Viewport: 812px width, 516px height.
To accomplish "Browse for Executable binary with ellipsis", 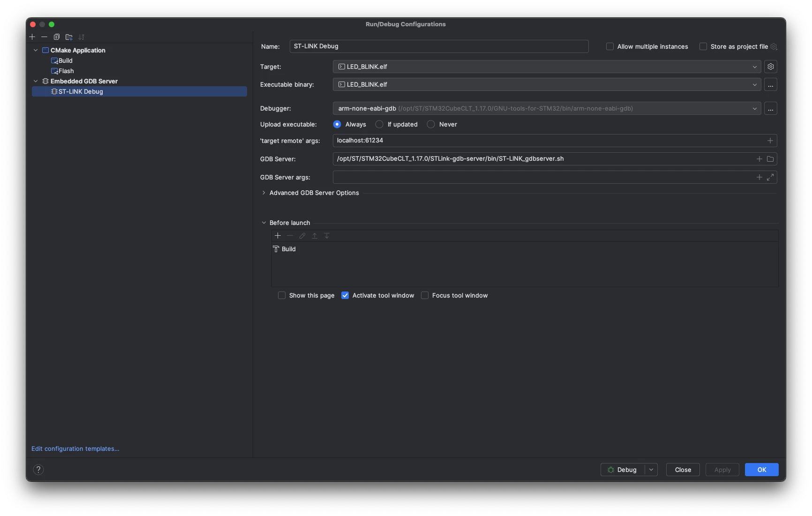I will pyautogui.click(x=771, y=84).
